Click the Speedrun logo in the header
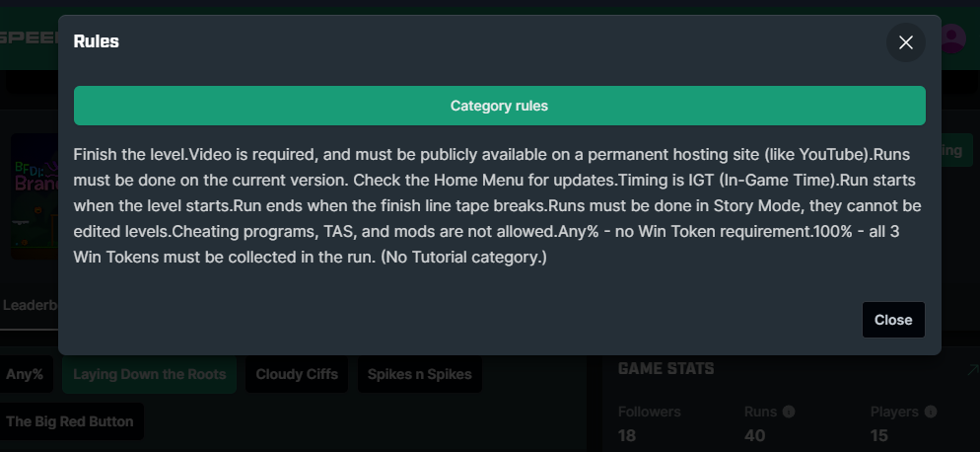Screen dimensions: 980x452 [30, 38]
